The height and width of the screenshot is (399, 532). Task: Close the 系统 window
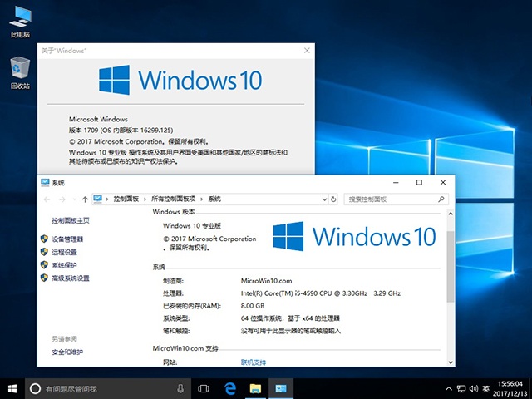[x=443, y=183]
